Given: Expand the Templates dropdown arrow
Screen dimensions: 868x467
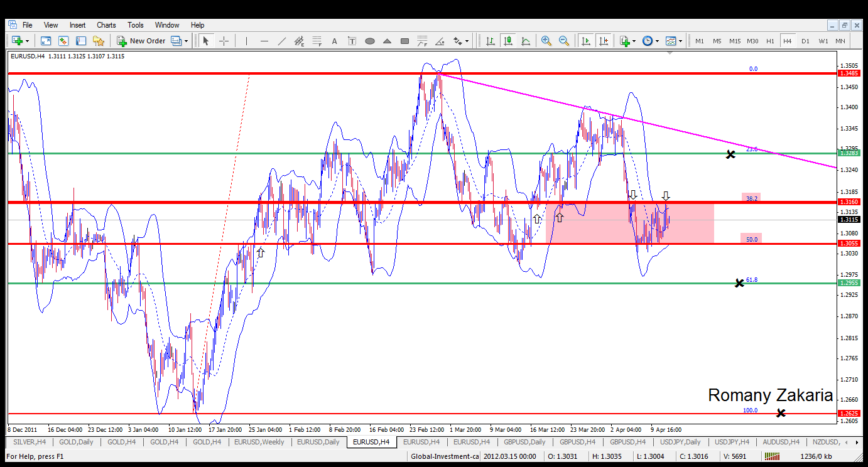Looking at the screenshot, I should click(681, 41).
